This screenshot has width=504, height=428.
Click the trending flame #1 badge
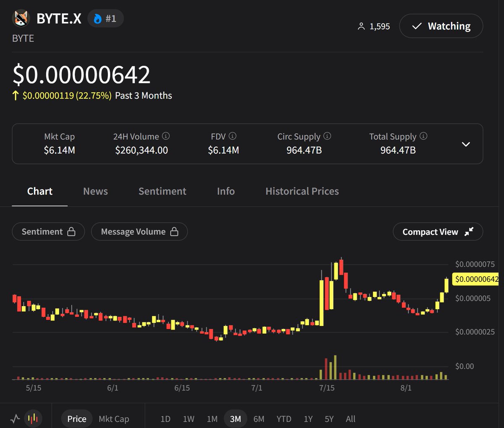(105, 19)
